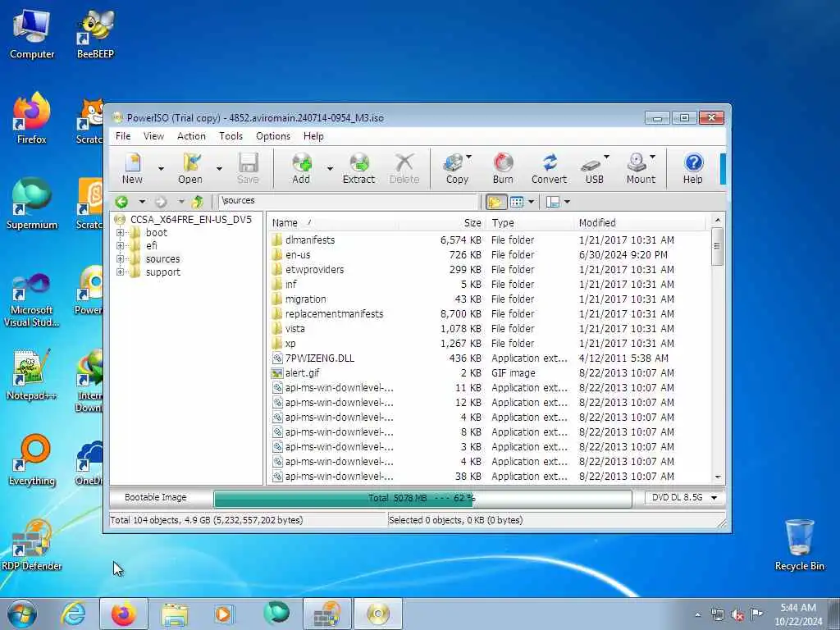Select the Supermium desktop shortcut
Image resolution: width=840 pixels, height=630 pixels.
(x=32, y=203)
